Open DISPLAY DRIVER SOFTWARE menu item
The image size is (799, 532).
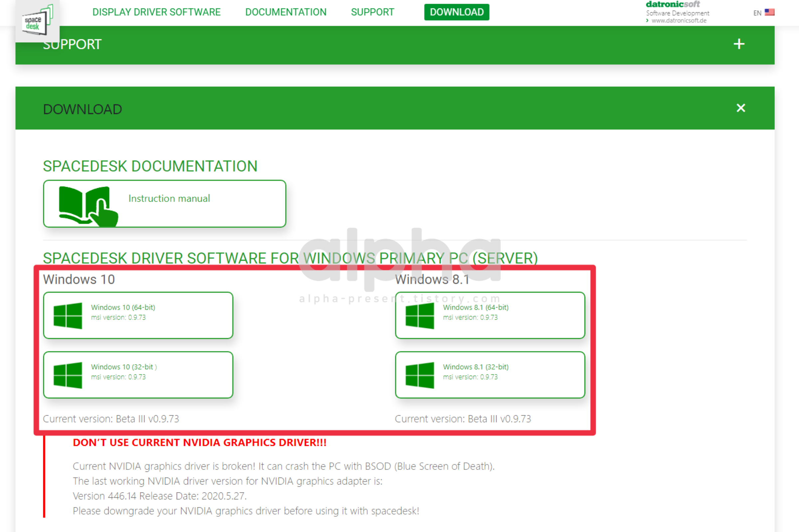click(x=156, y=12)
